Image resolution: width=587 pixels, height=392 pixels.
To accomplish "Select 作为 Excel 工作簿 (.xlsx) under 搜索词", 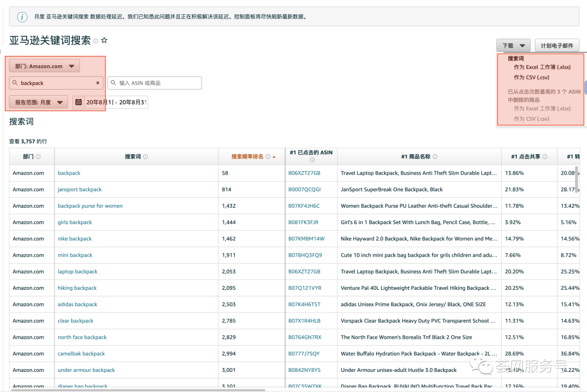I will click(x=542, y=67).
